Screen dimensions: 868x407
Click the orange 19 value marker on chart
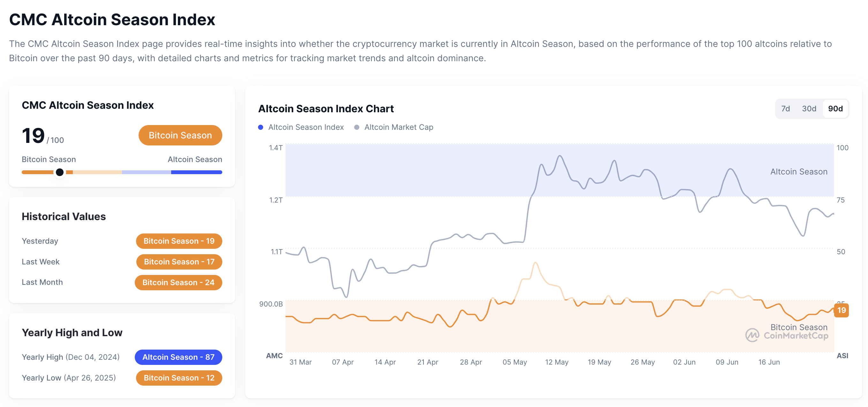click(841, 310)
